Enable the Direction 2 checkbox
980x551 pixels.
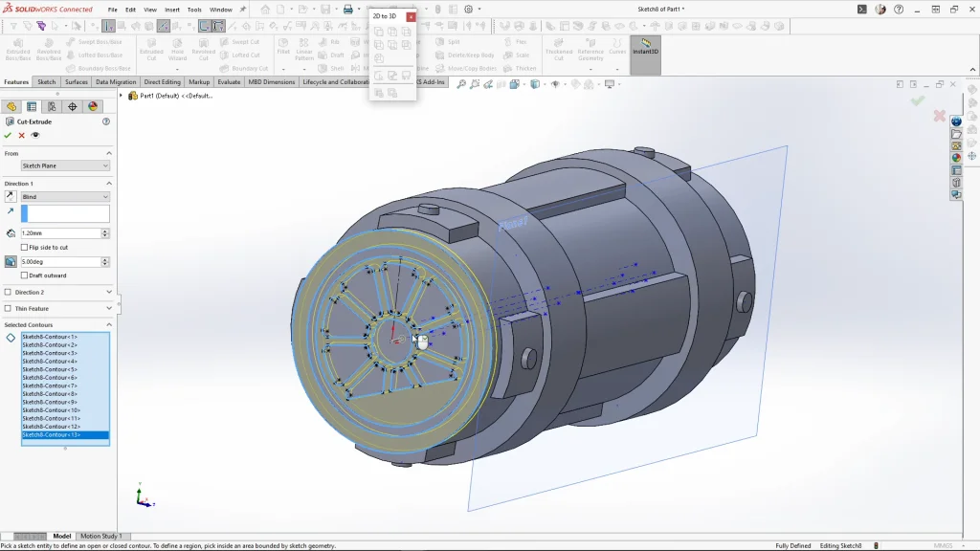9,293
